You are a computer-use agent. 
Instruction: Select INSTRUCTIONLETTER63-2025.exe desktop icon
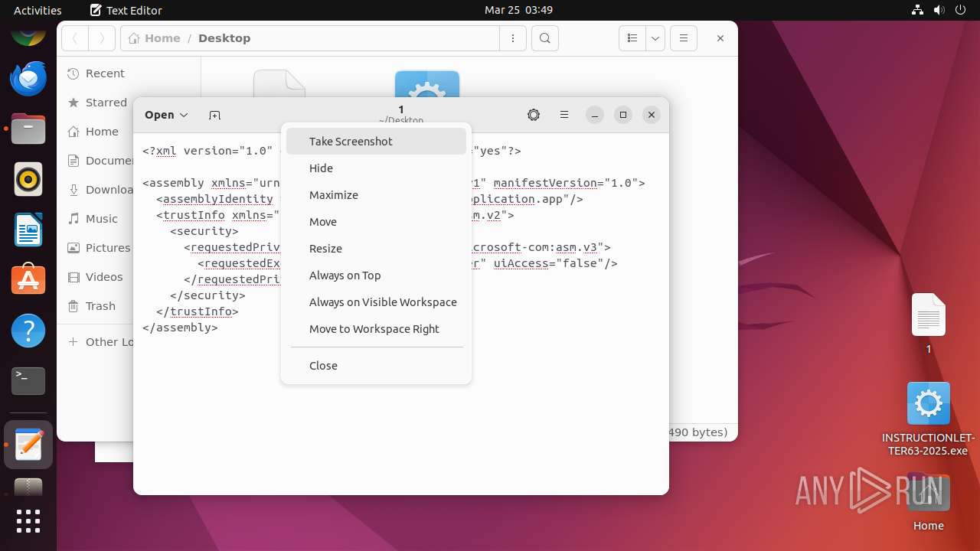(929, 419)
